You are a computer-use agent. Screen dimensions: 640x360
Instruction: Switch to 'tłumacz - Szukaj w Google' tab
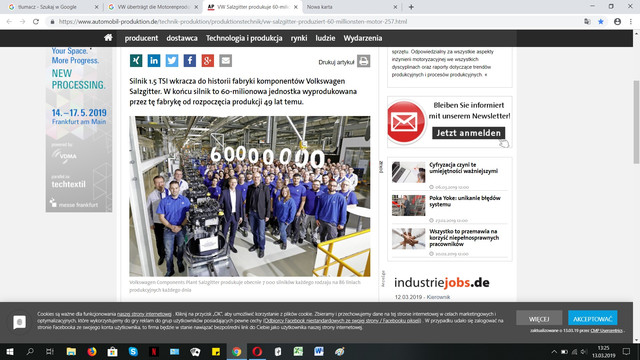tap(47, 7)
